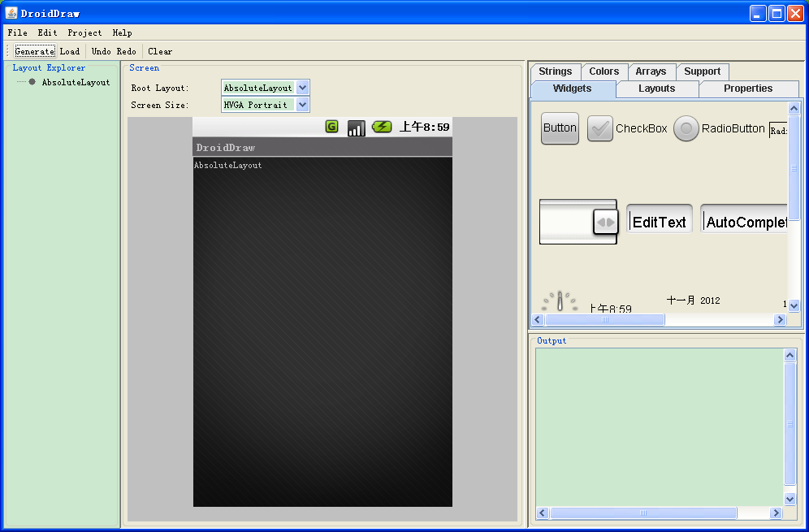Maximize the DroidDraw window
The height and width of the screenshot is (532, 809).
777,14
